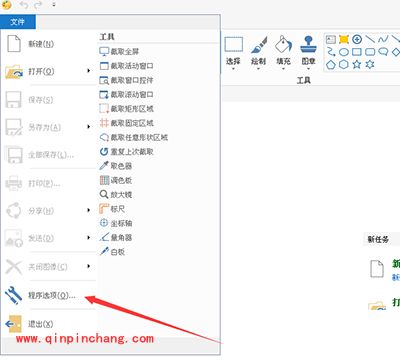Click the 工具 header above capture list
Viewport: 400px width, 360px height.
[x=107, y=37]
